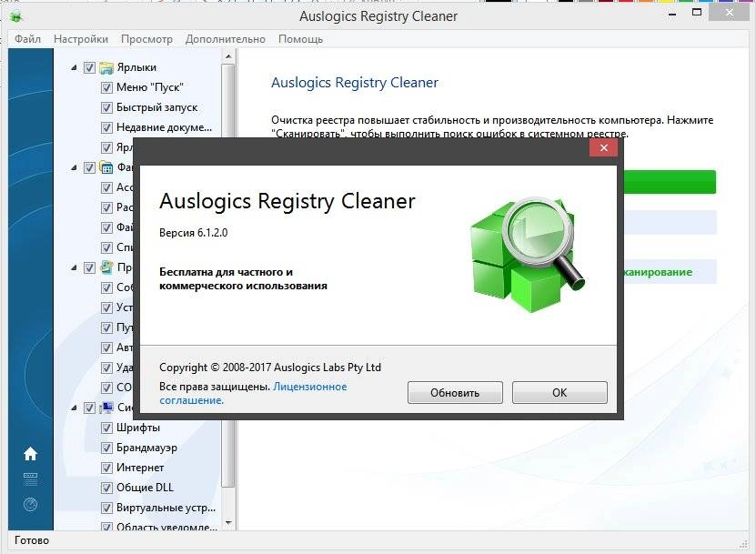The height and width of the screenshot is (554, 756).
Task: Click the Готово status bar text
Action: [x=32, y=540]
